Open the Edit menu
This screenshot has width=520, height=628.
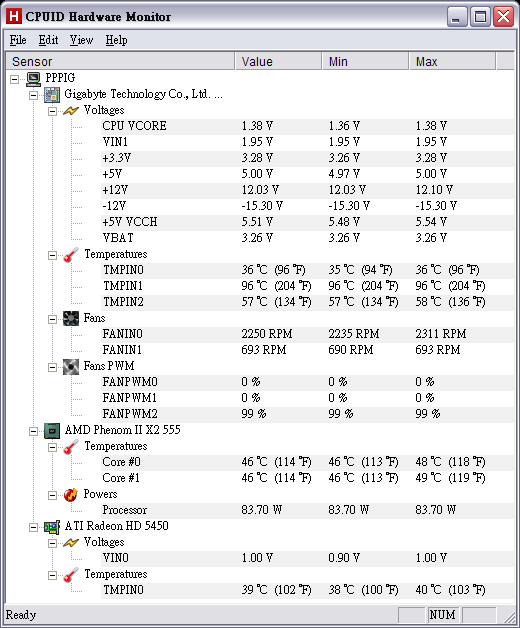48,40
